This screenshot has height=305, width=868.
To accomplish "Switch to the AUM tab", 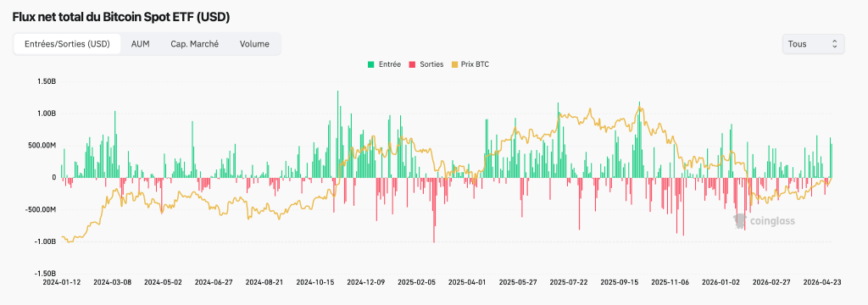I will [x=140, y=44].
